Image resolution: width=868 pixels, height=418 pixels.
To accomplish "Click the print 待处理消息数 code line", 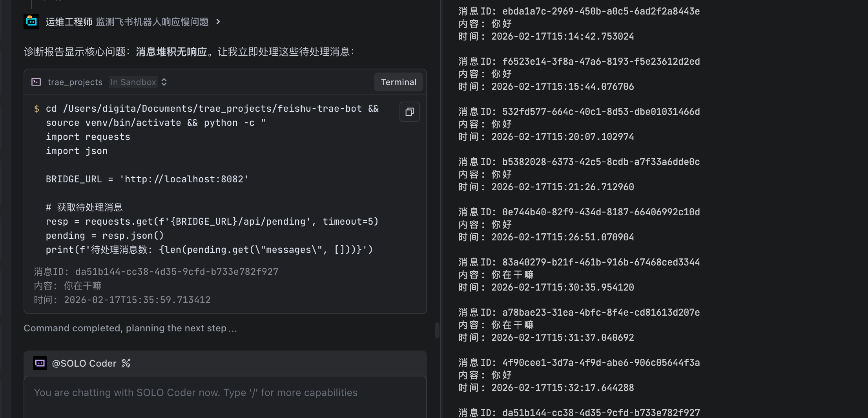I will coord(209,250).
